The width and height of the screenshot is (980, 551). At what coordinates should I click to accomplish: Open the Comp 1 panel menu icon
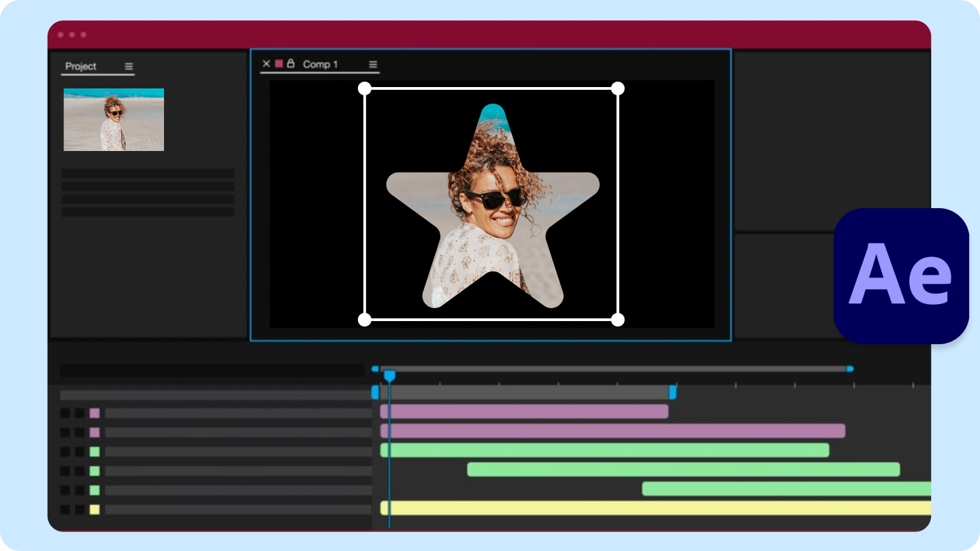(373, 64)
